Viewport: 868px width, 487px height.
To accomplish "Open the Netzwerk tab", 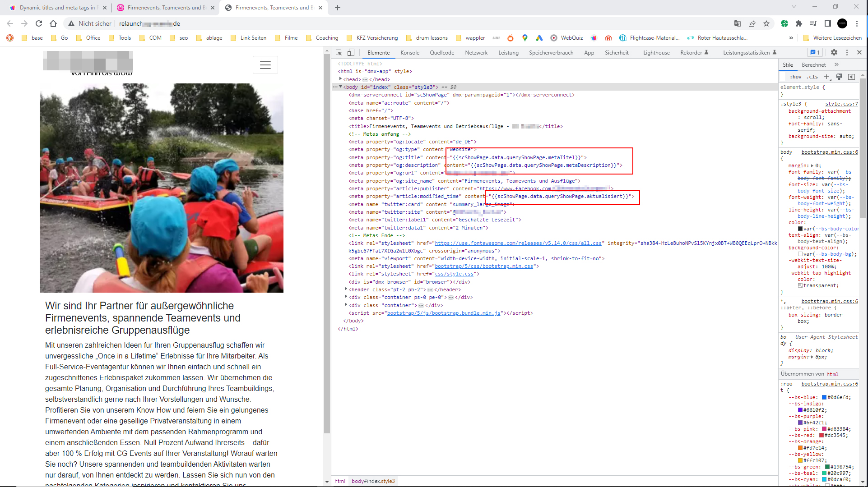I will pyautogui.click(x=476, y=53).
